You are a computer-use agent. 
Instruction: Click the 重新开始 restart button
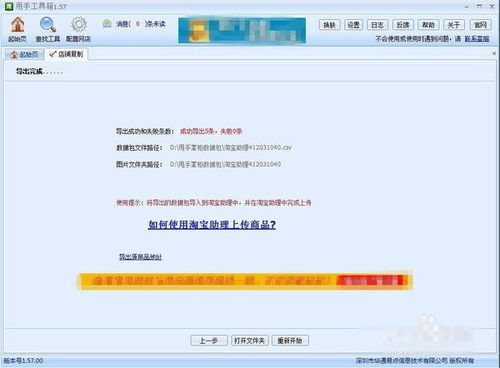click(290, 341)
